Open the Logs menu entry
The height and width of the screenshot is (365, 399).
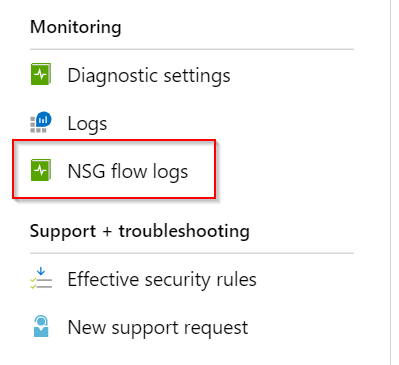click(x=87, y=124)
